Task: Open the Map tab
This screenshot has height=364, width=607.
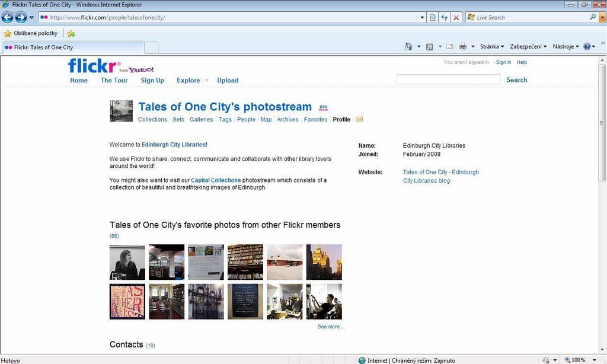Action: click(266, 120)
